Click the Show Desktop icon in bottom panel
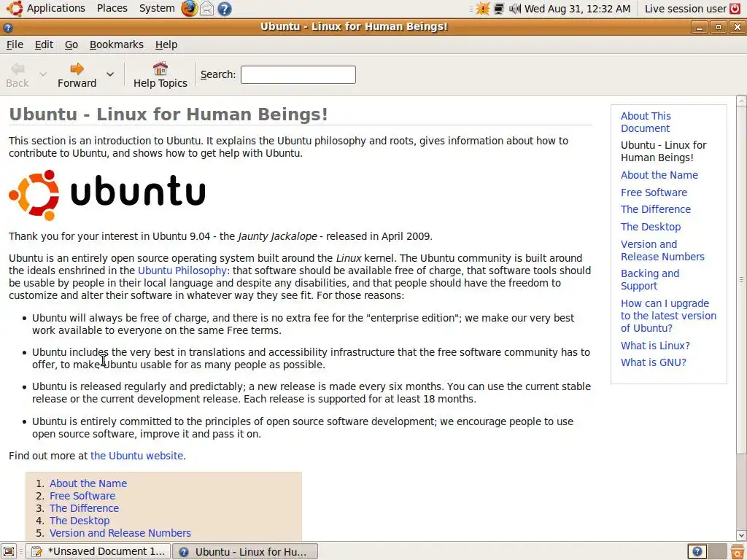 coord(9,551)
